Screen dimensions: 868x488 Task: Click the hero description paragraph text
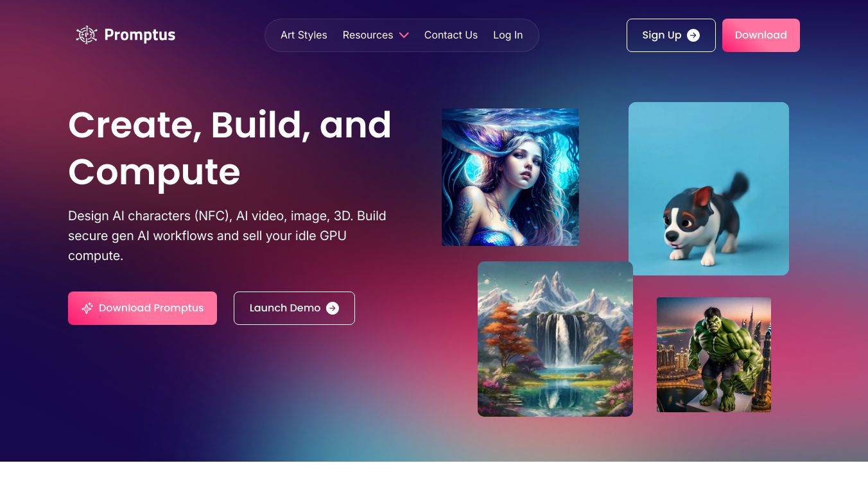[x=227, y=236]
